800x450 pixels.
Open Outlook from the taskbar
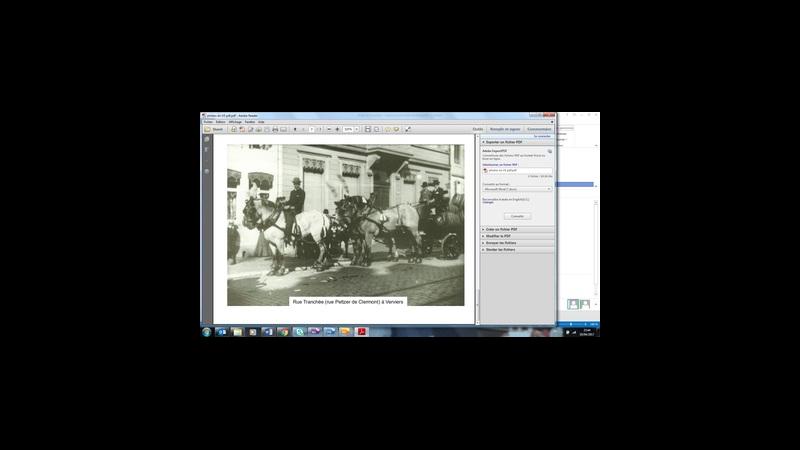click(221, 332)
